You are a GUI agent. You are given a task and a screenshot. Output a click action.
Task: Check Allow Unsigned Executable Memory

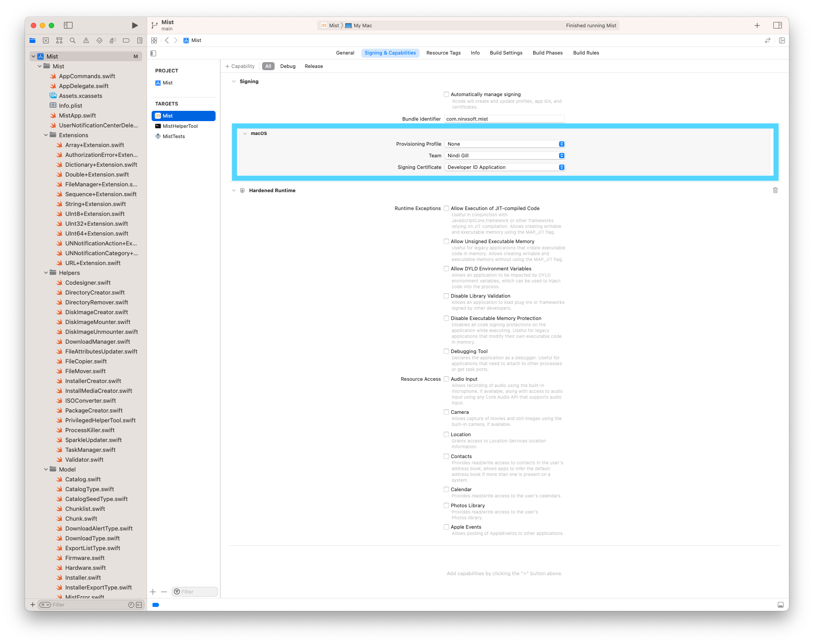coord(446,241)
